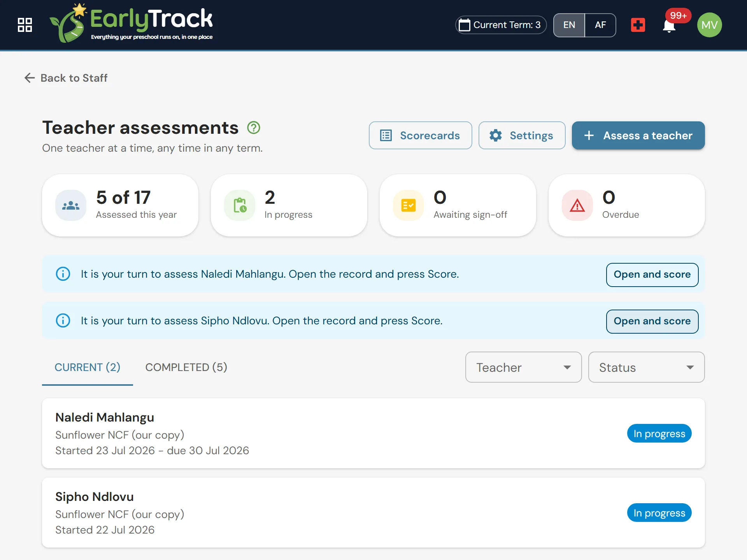Click the calendar icon in Current Term
Screen dimensions: 747x560
click(464, 25)
